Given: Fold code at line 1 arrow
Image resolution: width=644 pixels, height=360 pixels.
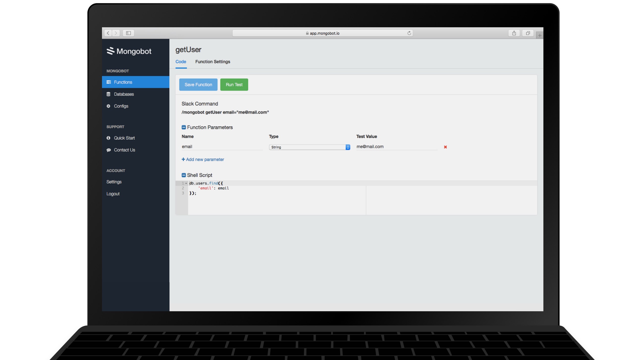Looking at the screenshot, I should tap(186, 183).
